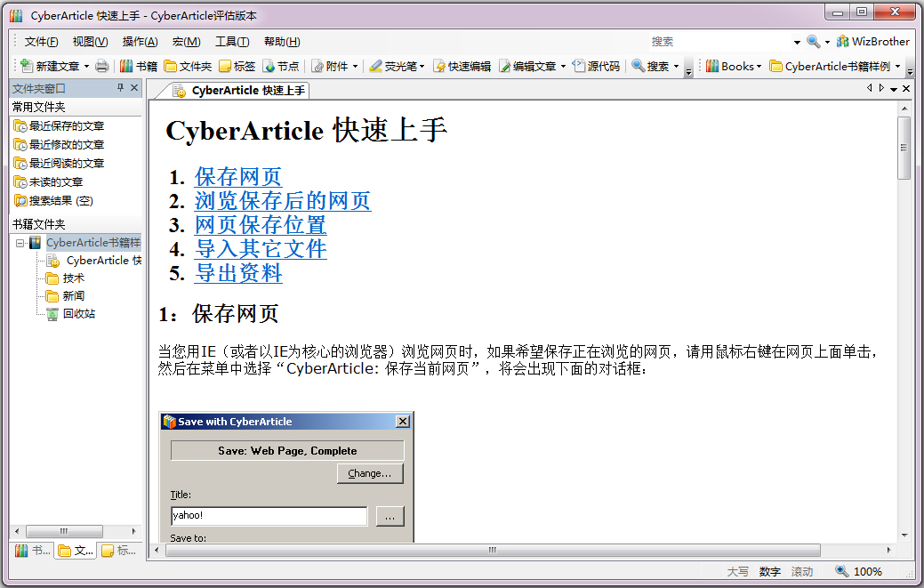Screen dimensions: 924x588
Task: Click the 100% zoom indicator in status bar
Action: pos(859,571)
